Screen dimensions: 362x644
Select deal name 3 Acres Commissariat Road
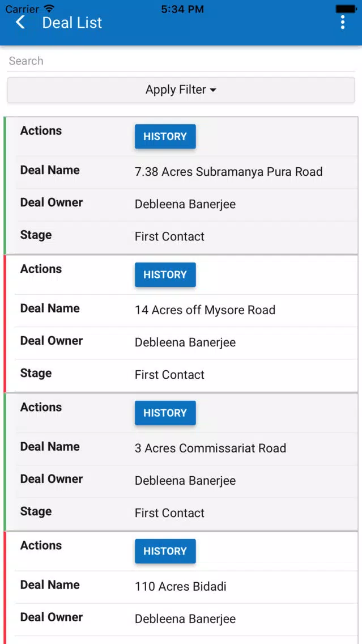click(211, 448)
